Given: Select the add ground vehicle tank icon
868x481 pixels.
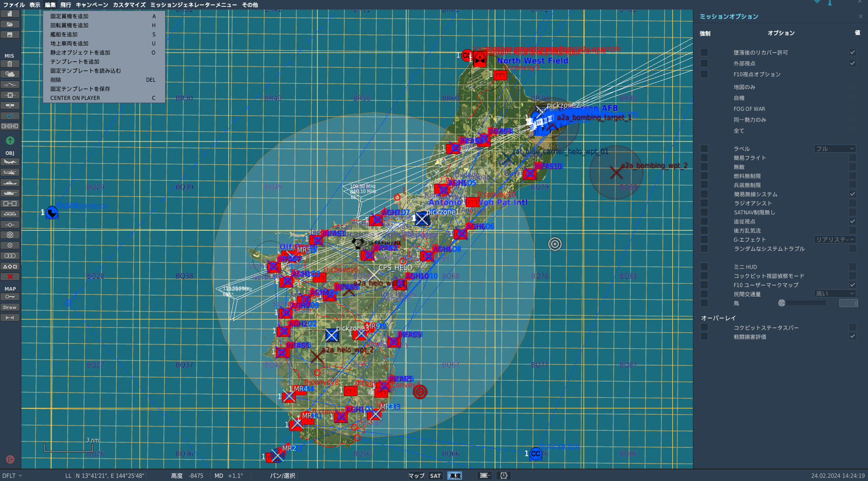Looking at the screenshot, I should (10, 193).
